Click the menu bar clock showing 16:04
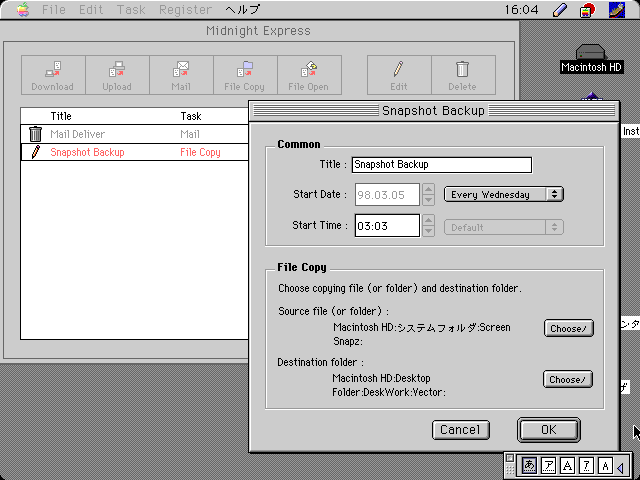The image size is (640, 480). pyautogui.click(x=521, y=9)
